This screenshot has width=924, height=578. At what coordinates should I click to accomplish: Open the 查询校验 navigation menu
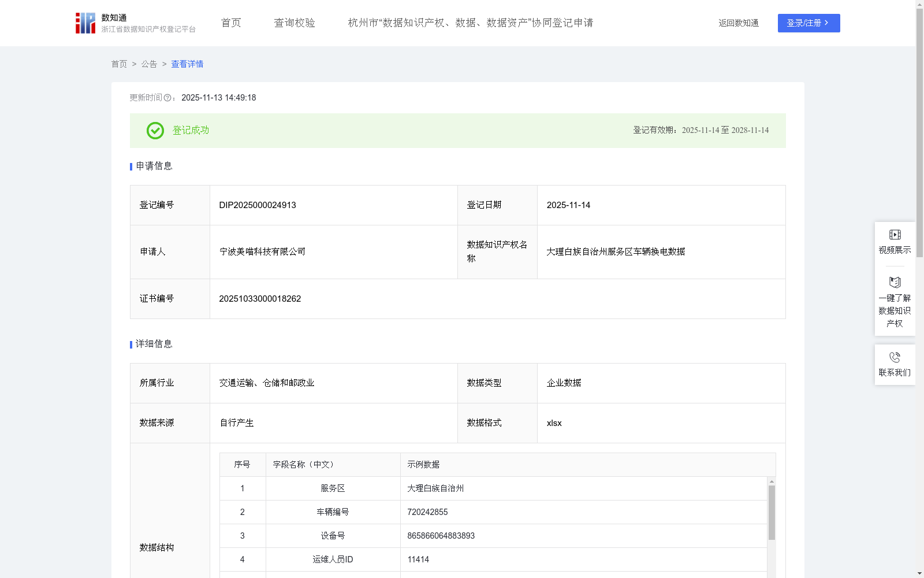(x=295, y=23)
